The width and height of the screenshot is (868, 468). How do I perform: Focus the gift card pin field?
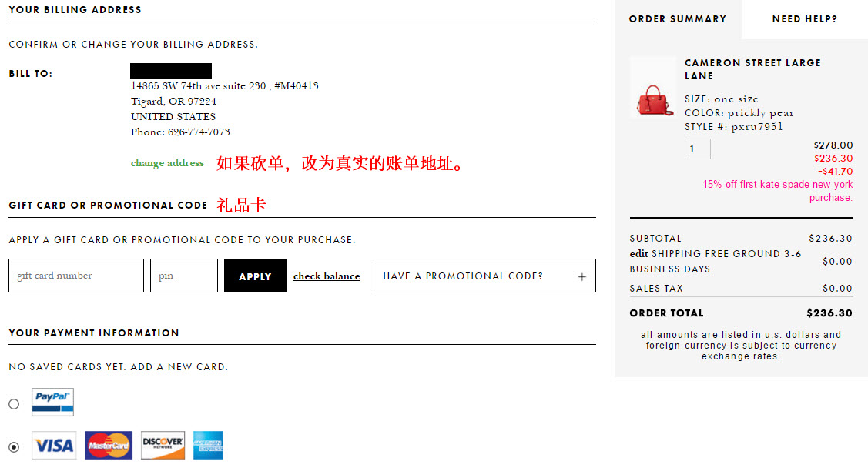tap(184, 276)
